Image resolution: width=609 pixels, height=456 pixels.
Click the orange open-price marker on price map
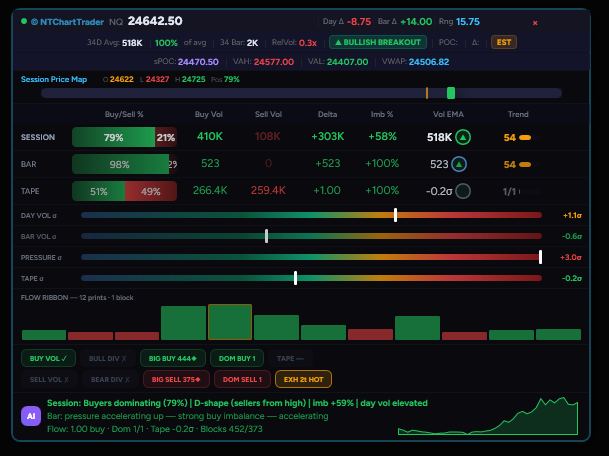(427, 93)
